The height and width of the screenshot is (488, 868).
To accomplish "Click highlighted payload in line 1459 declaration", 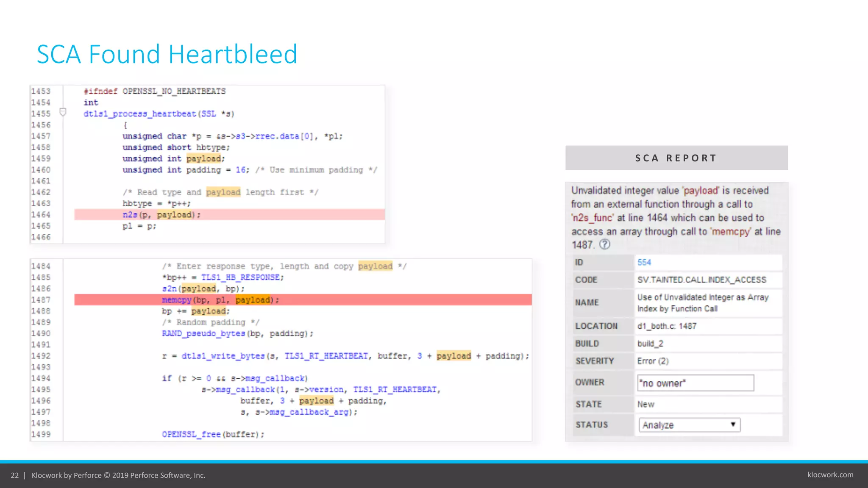I will pos(203,158).
